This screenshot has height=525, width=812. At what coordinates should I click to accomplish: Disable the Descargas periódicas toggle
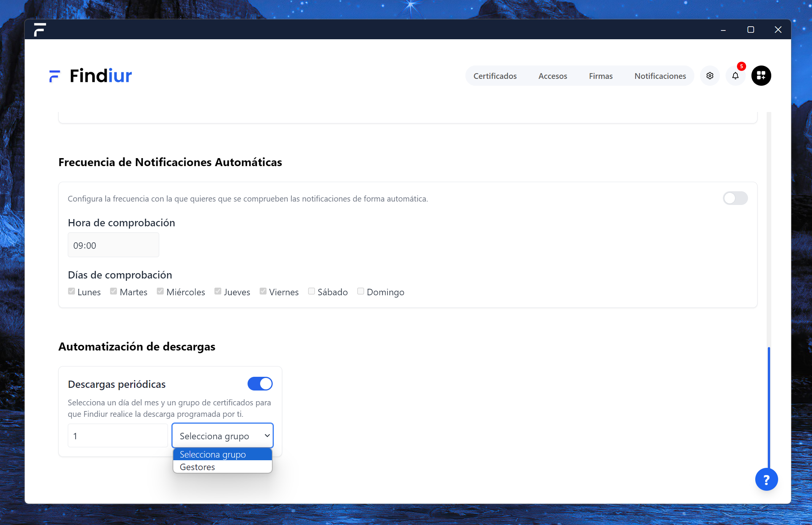point(260,384)
